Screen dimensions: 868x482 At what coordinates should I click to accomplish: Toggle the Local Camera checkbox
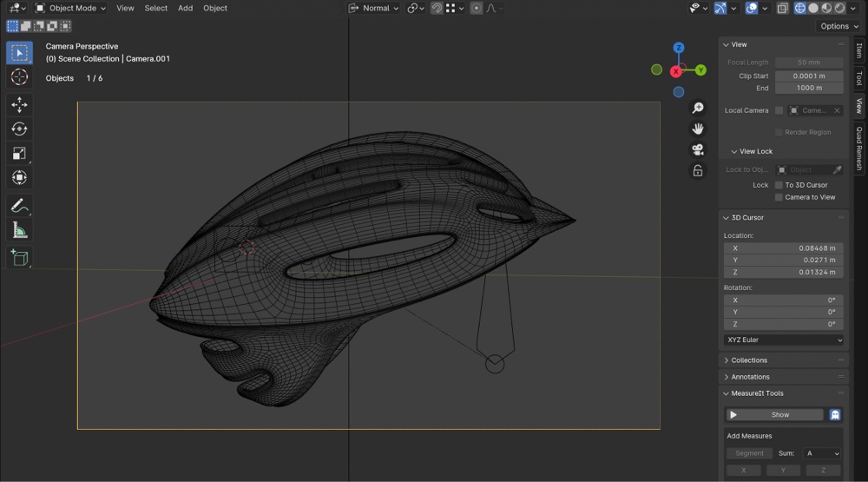779,110
